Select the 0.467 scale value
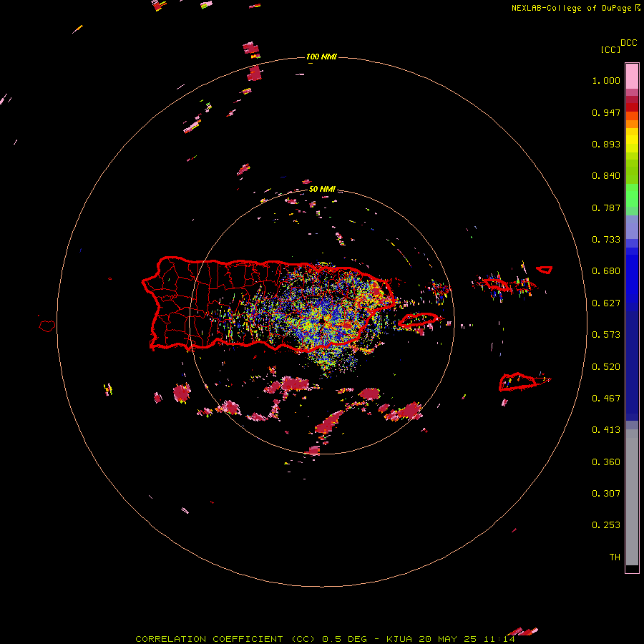 click(x=606, y=399)
